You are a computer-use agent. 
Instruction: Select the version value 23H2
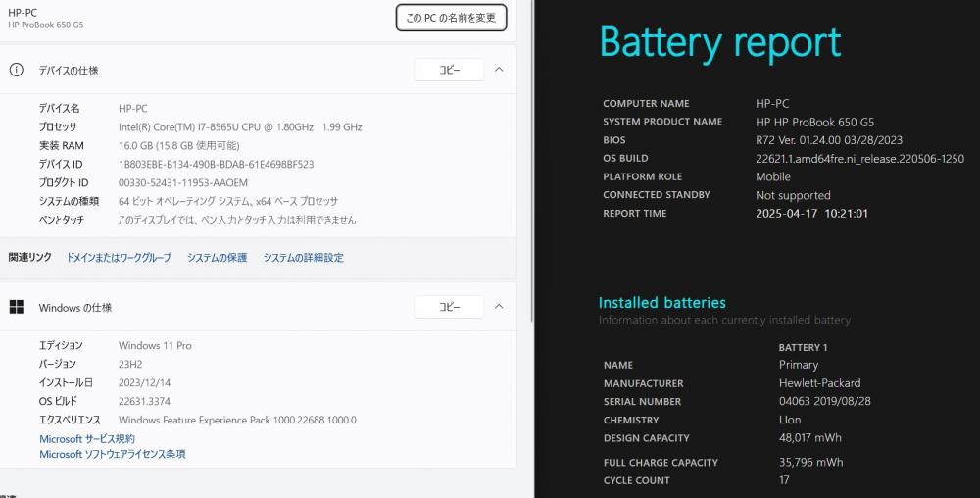tap(130, 364)
